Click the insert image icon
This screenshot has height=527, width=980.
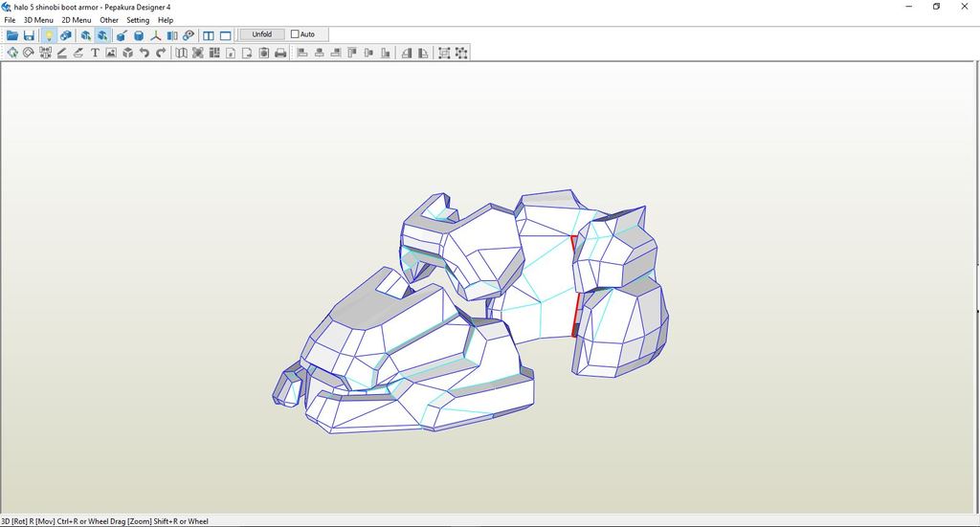click(x=111, y=53)
